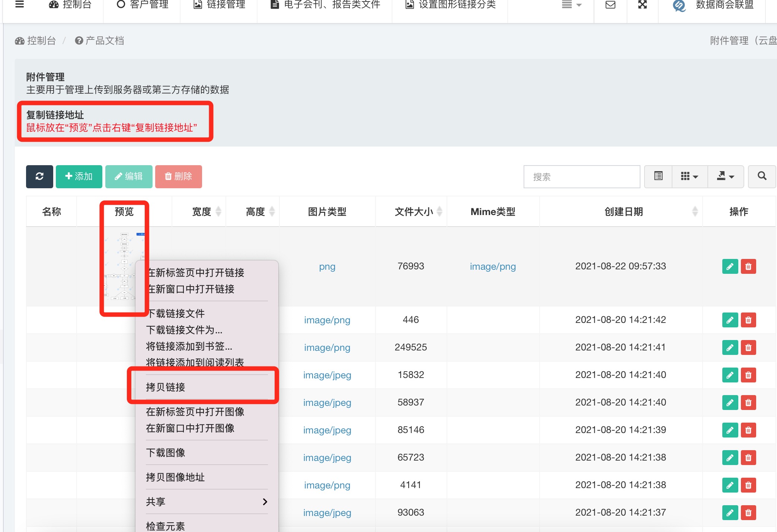Open the mail envelope icon
777x532 pixels.
click(610, 5)
